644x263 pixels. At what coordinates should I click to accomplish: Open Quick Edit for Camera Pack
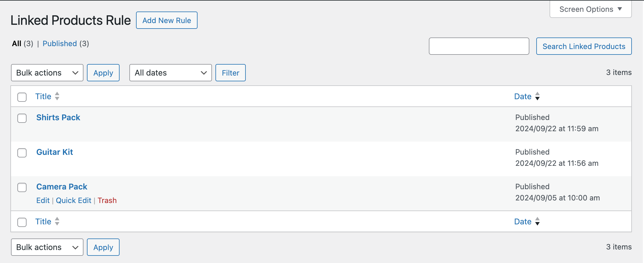[x=74, y=200]
